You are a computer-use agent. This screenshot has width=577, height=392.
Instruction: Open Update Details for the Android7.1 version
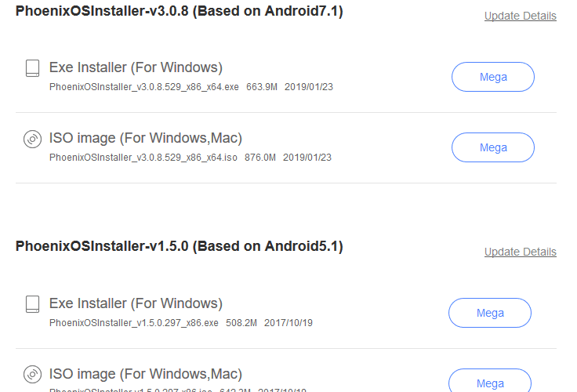[521, 16]
